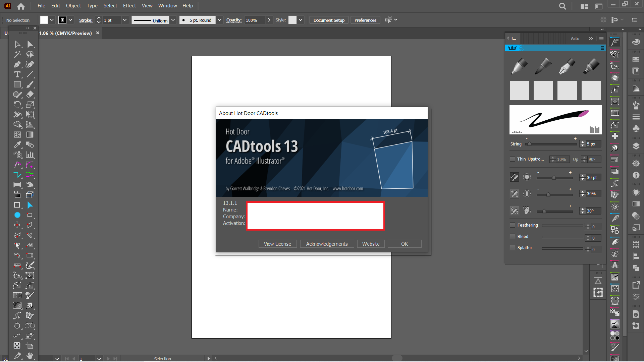Viewport: 644px width, 362px height.
Task: Enable the Thin Upstroke checkbox
Action: coord(513,159)
